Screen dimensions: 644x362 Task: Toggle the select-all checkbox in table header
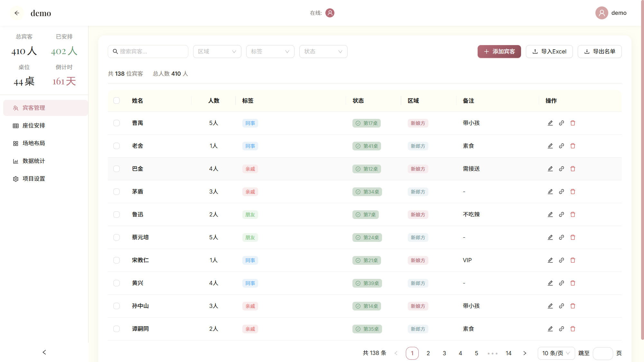pyautogui.click(x=117, y=100)
